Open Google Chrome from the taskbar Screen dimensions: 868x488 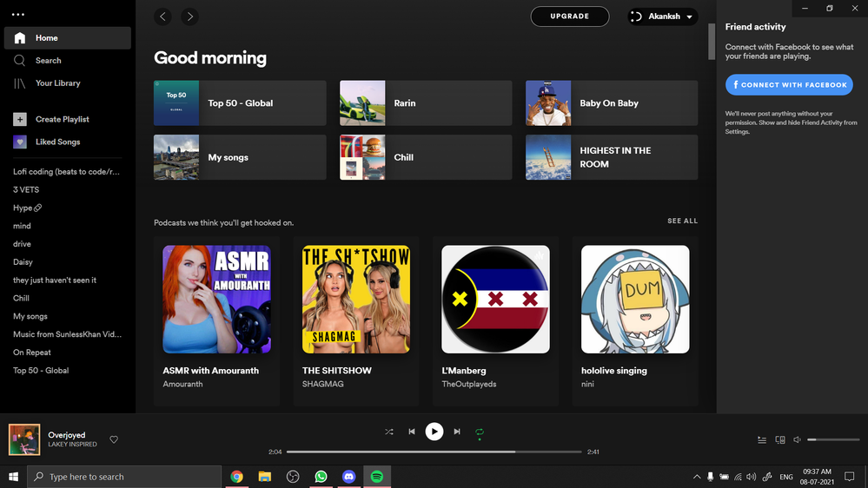tap(237, 477)
